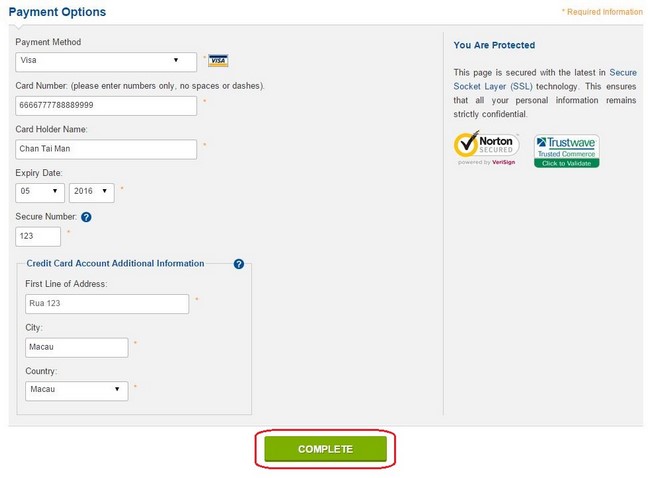Focus the Card Number input field

(x=106, y=106)
